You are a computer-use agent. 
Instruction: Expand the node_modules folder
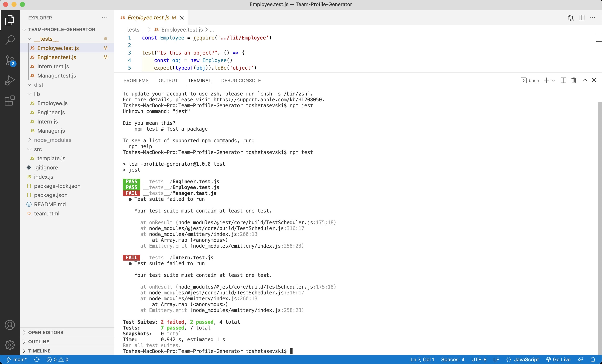coord(52,140)
